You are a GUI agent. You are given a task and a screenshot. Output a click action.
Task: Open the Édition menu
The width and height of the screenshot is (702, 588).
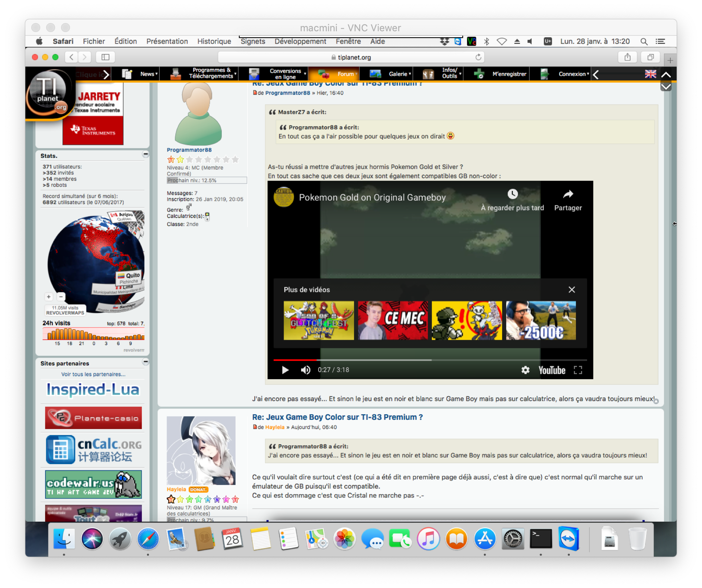[x=126, y=41]
